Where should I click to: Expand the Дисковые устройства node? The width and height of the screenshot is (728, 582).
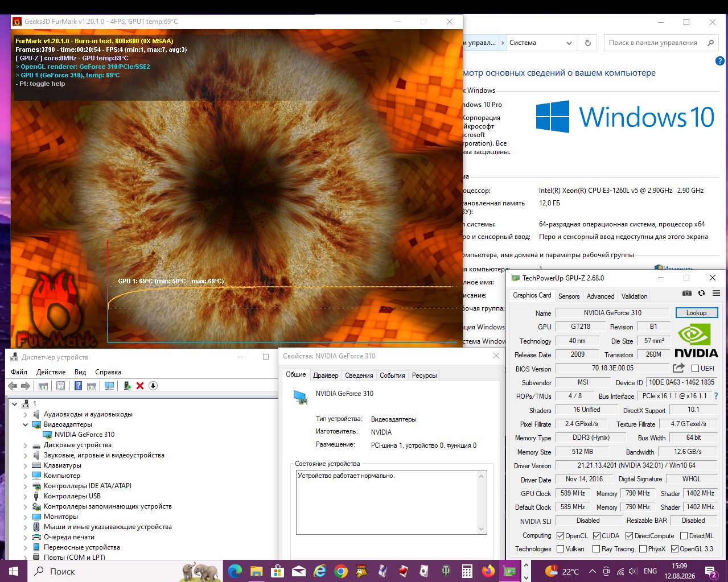[x=25, y=445]
